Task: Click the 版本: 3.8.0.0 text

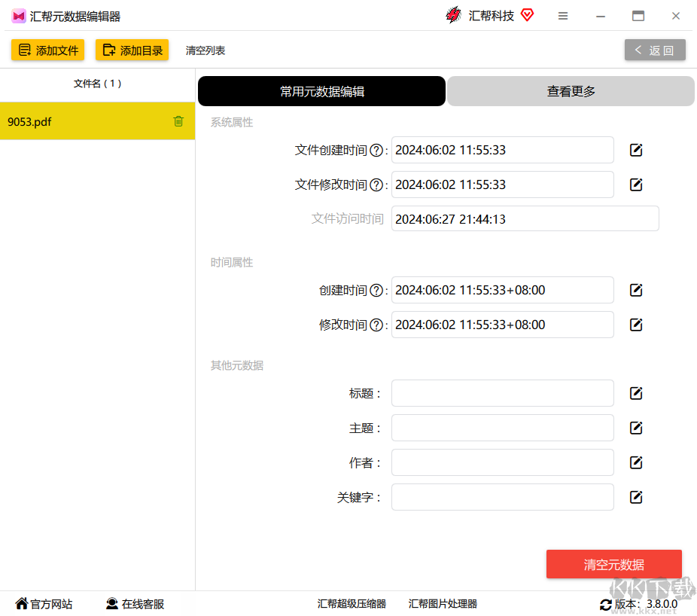Action: click(646, 604)
